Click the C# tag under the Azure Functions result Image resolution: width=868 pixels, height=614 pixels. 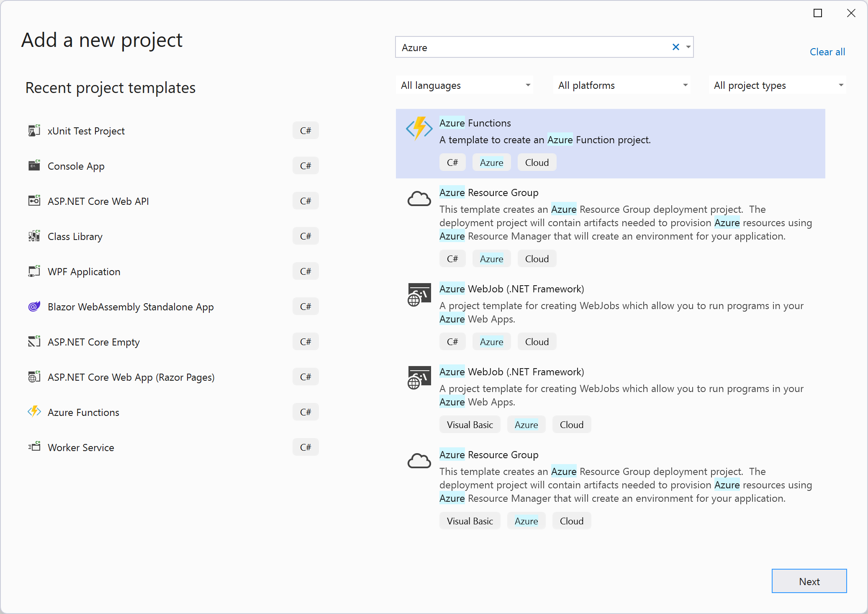(452, 163)
